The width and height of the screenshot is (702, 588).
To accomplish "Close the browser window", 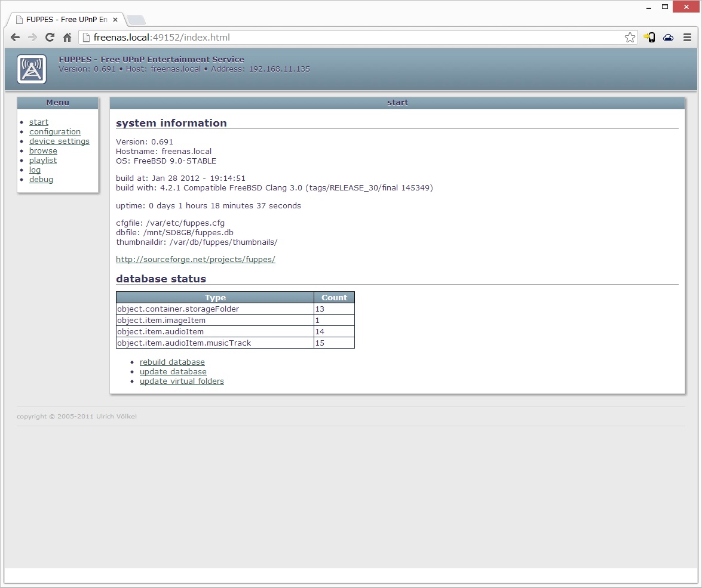I will tap(686, 7).
